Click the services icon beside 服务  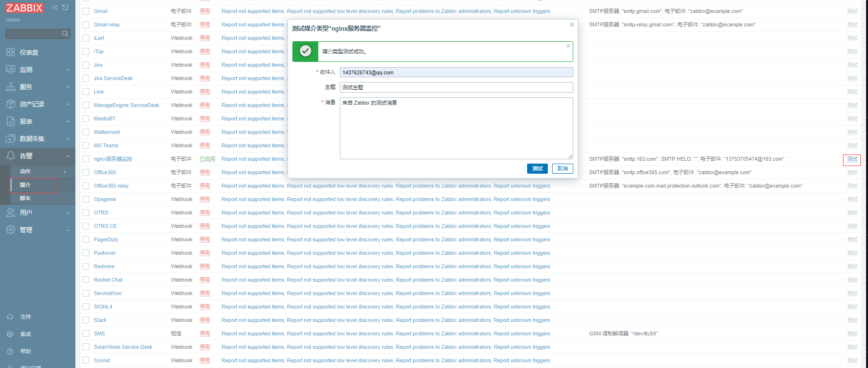[x=11, y=87]
